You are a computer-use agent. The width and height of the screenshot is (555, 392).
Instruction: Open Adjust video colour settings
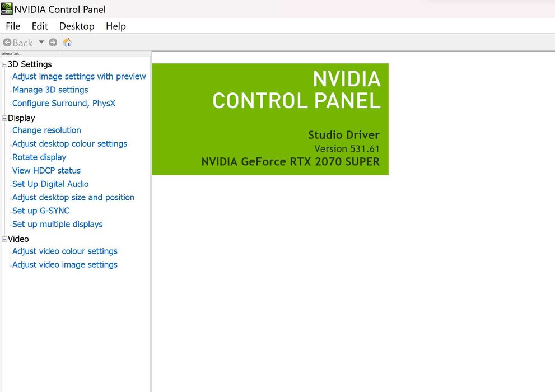pyautogui.click(x=65, y=251)
